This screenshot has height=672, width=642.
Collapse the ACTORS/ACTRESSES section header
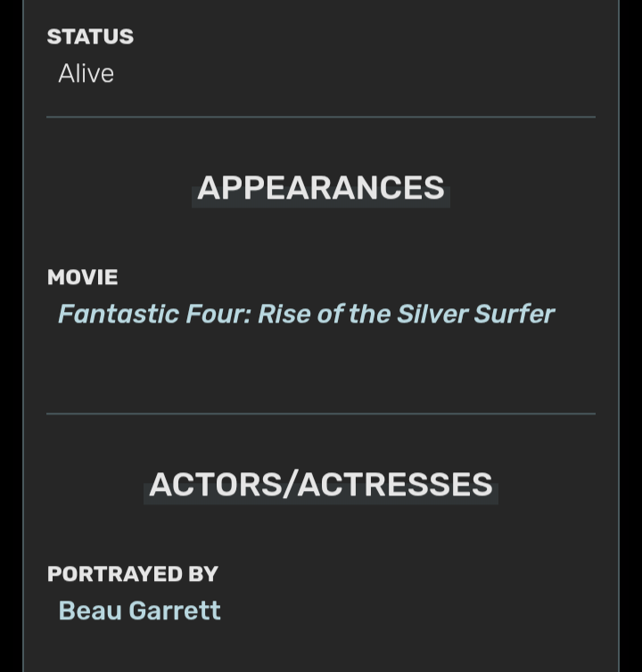pyautogui.click(x=321, y=484)
